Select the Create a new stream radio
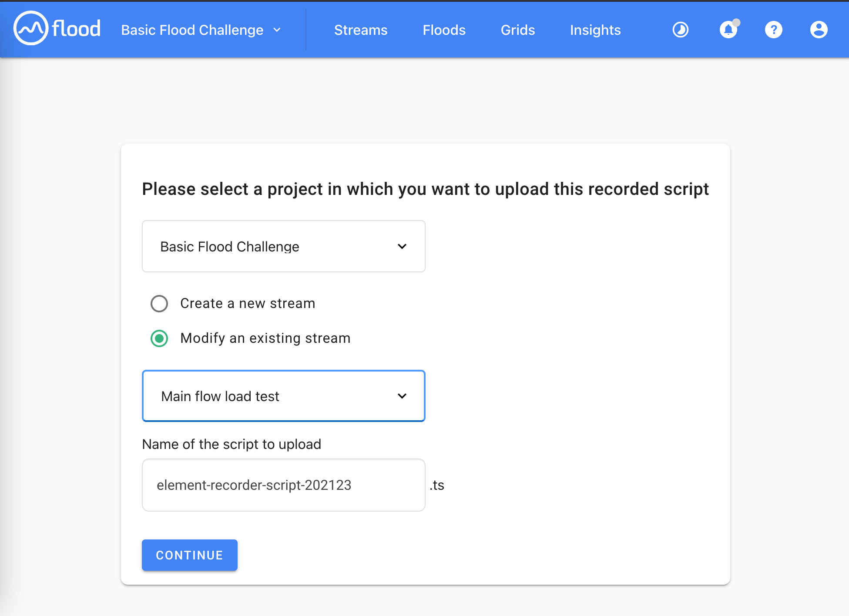Image resolution: width=849 pixels, height=616 pixels. [x=159, y=304]
